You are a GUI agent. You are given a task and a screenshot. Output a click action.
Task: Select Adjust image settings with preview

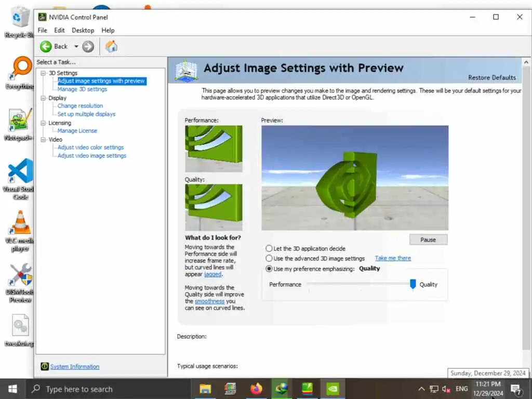pyautogui.click(x=101, y=81)
